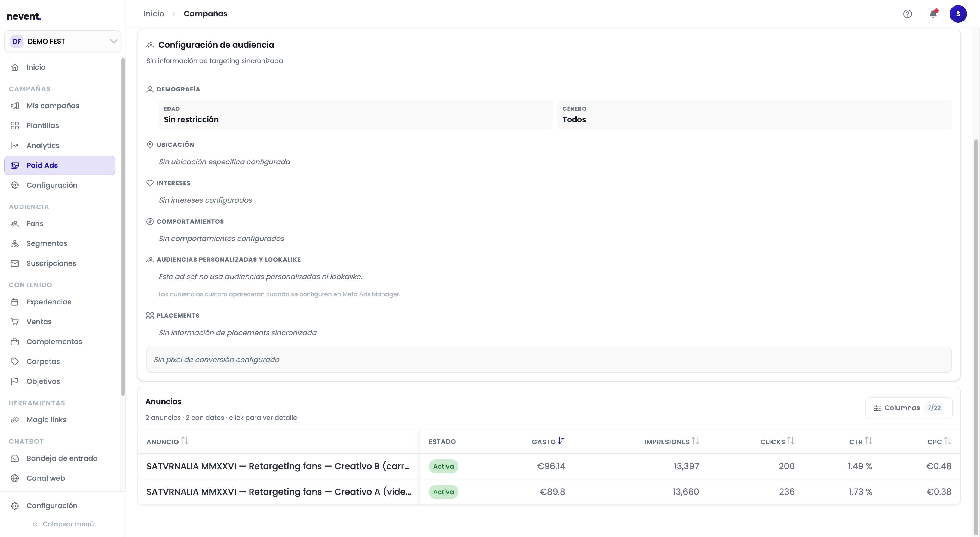The height and width of the screenshot is (537, 980).
Task: Click the Bandeja de entrada inbox icon
Action: 15,458
